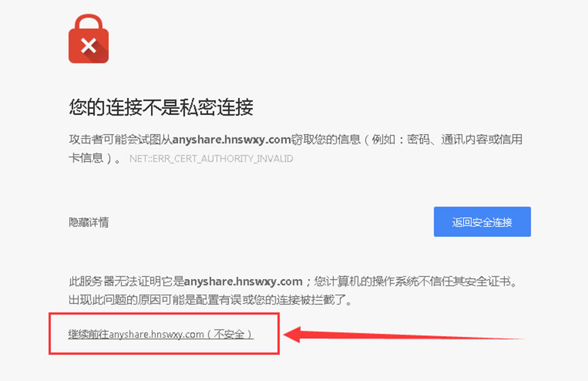Click the red highlight rectangle's top border
588x381 pixels.
(165, 314)
